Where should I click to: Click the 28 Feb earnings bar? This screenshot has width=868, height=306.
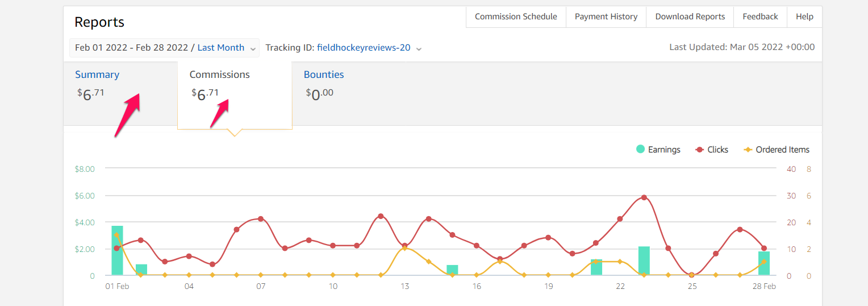[x=764, y=263]
